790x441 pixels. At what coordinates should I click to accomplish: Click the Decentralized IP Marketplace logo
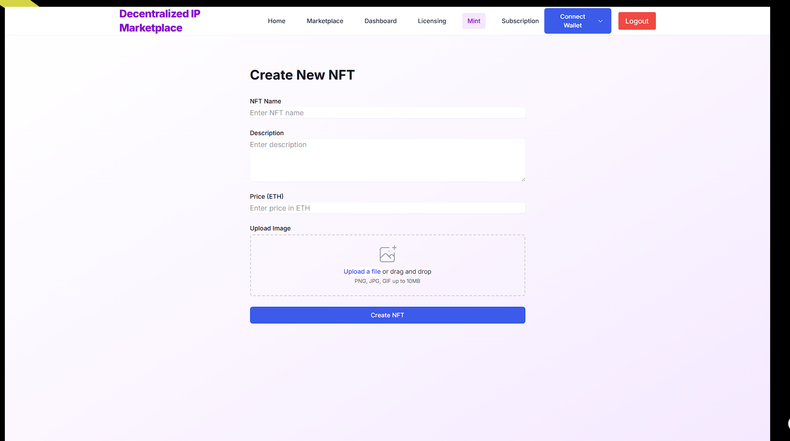pyautogui.click(x=160, y=21)
